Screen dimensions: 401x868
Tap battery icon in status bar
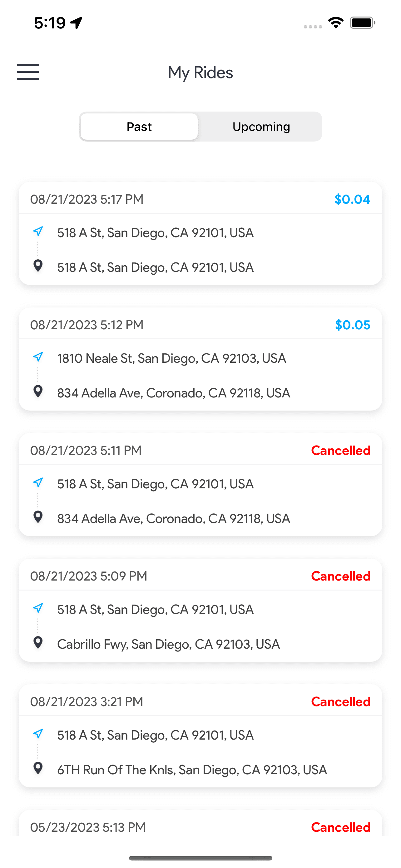coord(362,23)
